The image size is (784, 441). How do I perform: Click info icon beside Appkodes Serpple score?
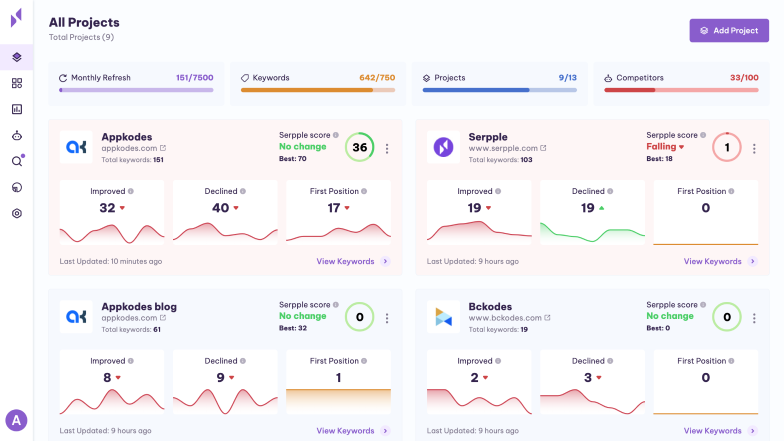click(336, 135)
